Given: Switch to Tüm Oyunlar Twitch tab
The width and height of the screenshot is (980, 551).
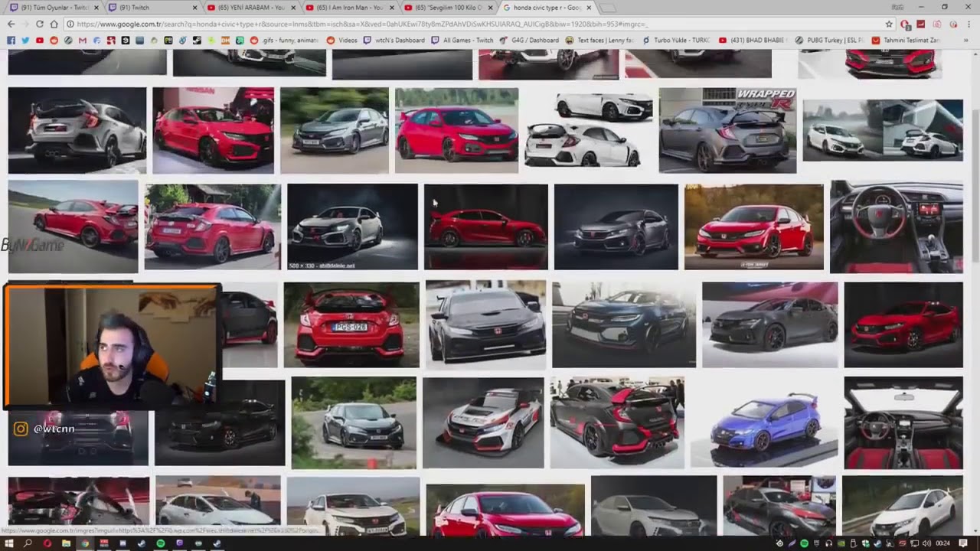Looking at the screenshot, I should (52, 8).
